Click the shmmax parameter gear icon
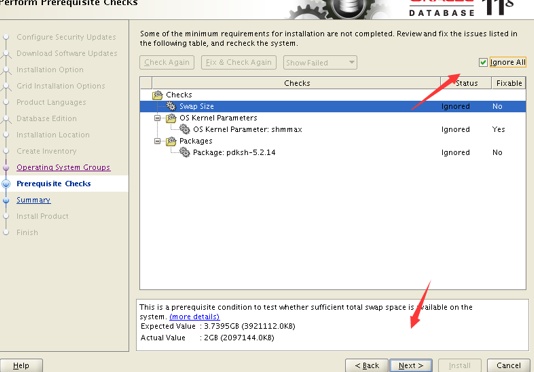534x372 pixels. click(x=185, y=129)
